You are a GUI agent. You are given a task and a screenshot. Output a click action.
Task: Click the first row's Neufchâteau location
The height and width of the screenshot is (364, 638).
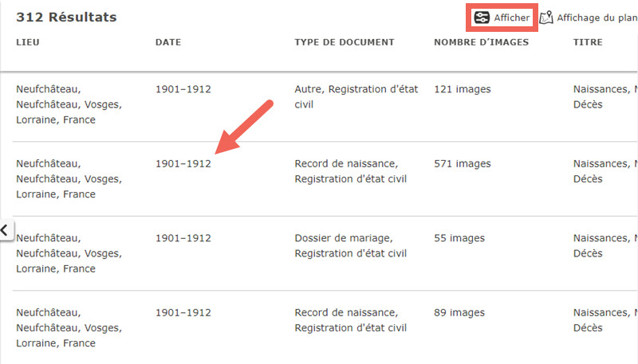click(69, 104)
